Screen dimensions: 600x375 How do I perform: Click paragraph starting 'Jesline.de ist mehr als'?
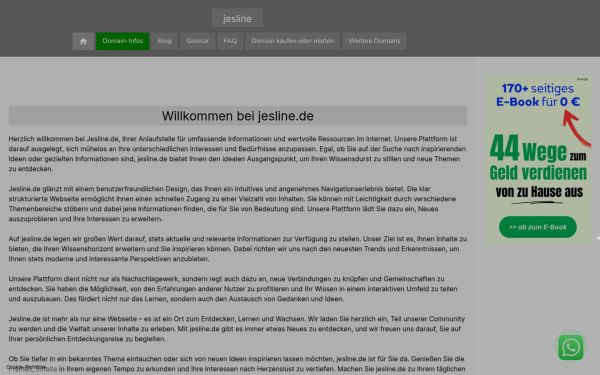coord(238,329)
